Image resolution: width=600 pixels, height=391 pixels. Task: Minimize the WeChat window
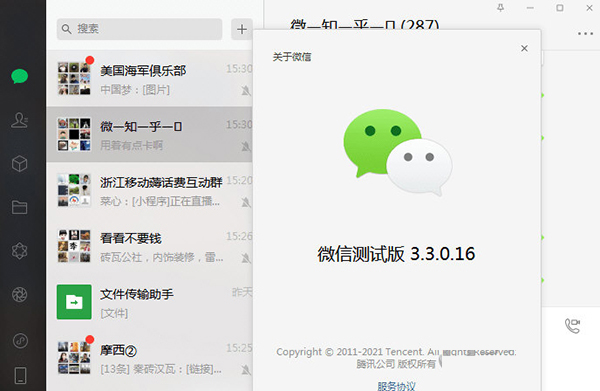(x=530, y=8)
